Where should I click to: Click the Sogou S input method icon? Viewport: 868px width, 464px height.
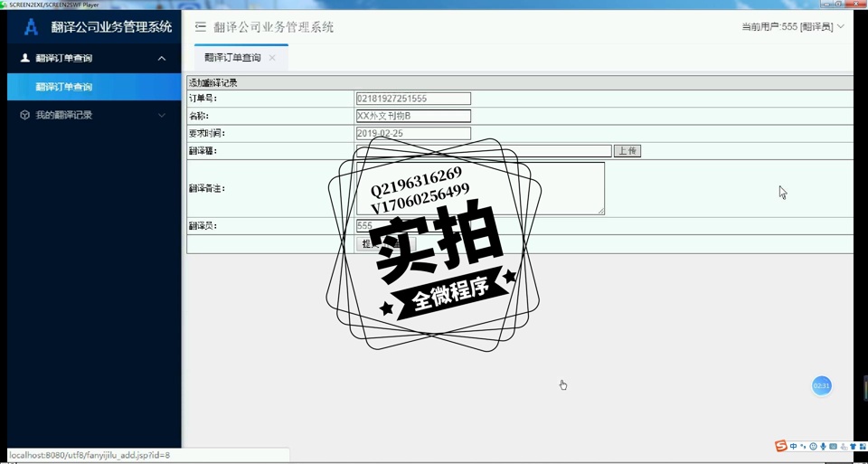click(x=781, y=446)
